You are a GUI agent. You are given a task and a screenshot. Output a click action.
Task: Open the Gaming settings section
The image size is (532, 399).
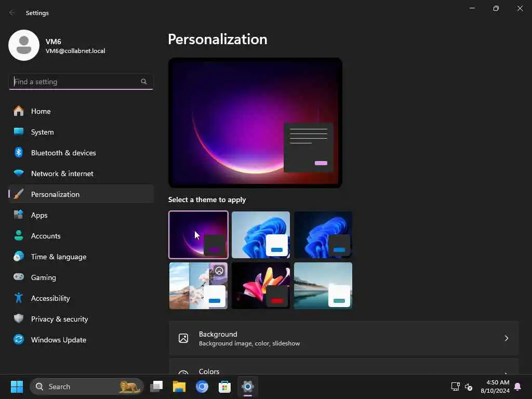[81, 277]
